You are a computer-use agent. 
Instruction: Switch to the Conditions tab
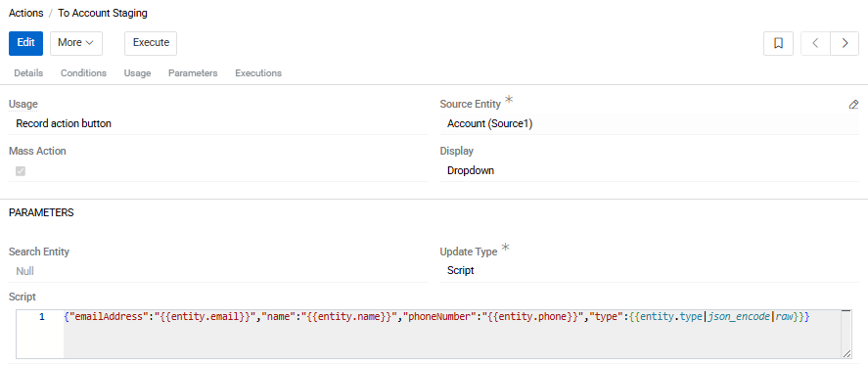pos(83,73)
